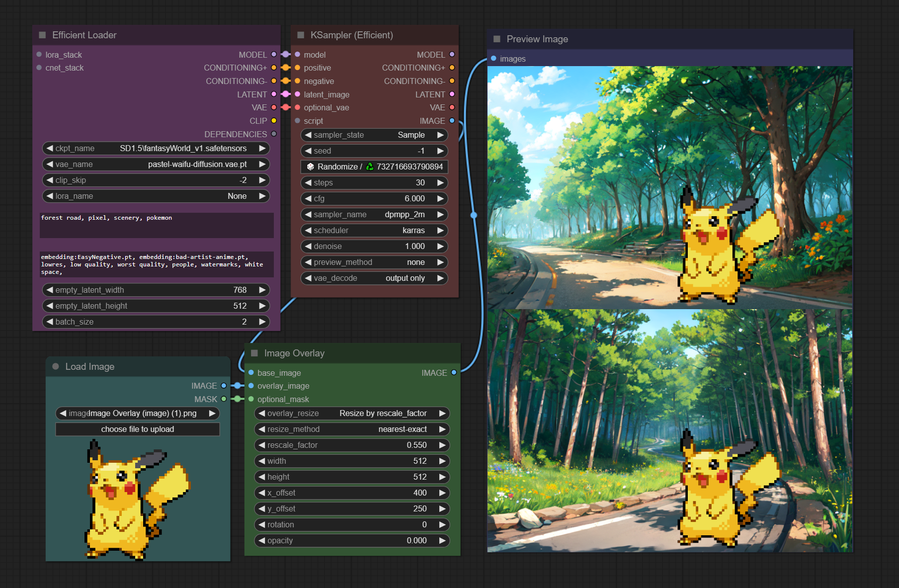Click the images input port on Preview Image
899x588 pixels.
493,59
